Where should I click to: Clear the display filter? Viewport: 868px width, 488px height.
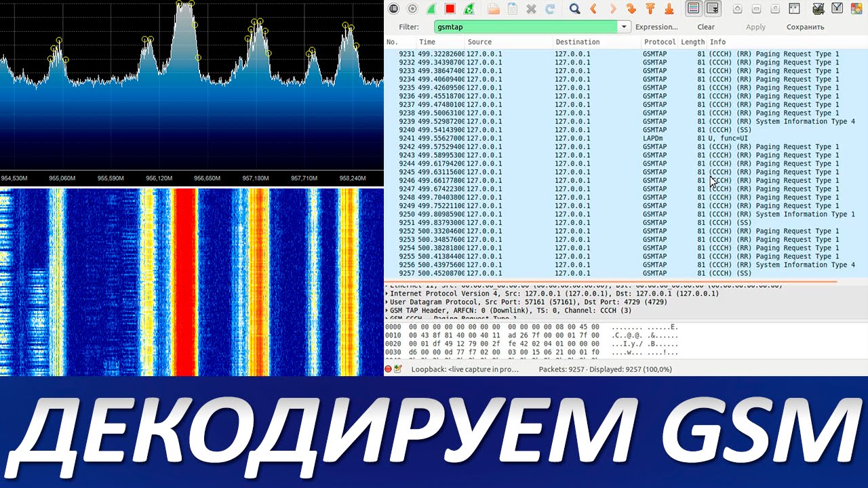point(706,27)
